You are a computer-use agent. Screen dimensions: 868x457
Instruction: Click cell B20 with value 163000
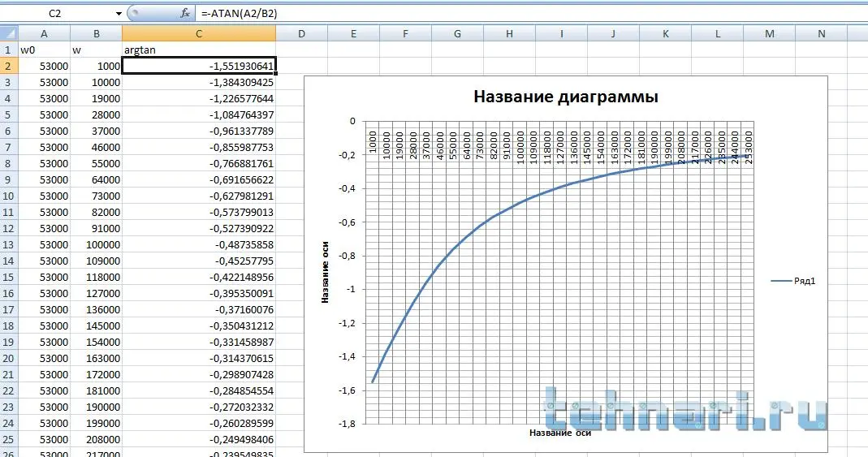tap(97, 358)
